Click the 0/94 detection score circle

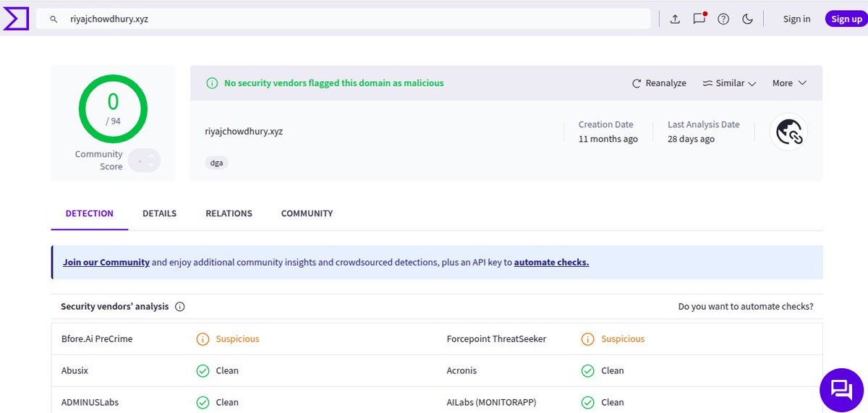tap(113, 108)
